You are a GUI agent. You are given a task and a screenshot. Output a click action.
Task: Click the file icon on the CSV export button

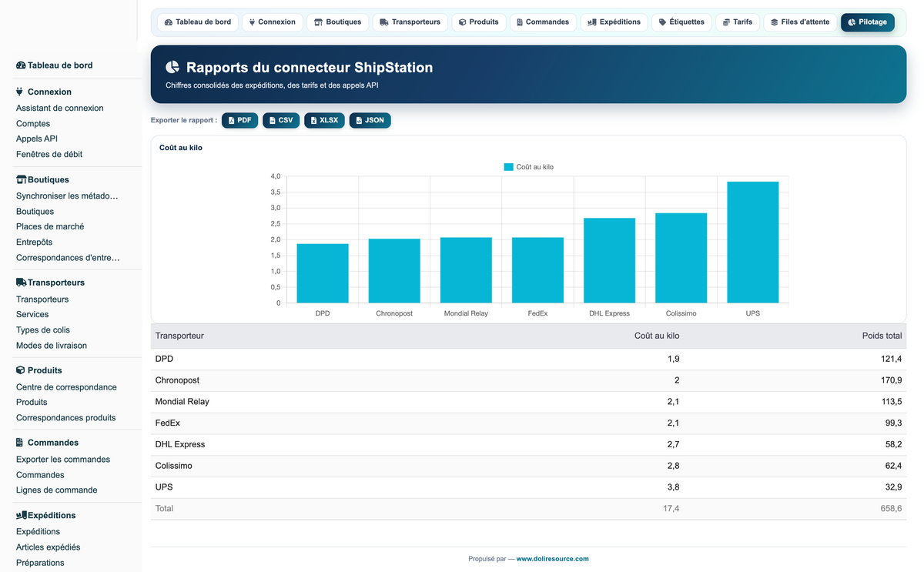pyautogui.click(x=273, y=120)
